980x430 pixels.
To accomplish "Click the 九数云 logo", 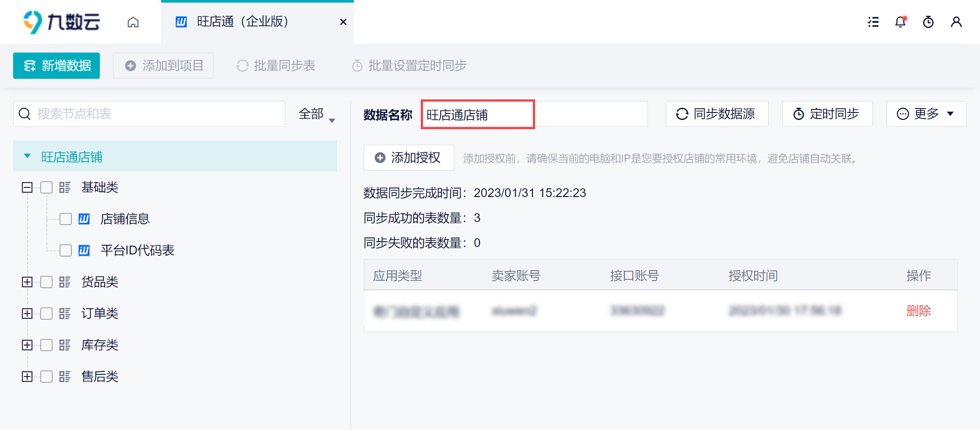I will [62, 22].
